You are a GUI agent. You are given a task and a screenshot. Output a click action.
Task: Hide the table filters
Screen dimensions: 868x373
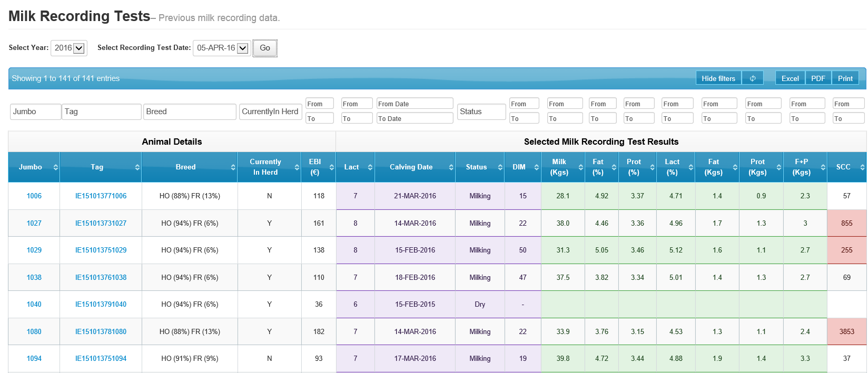(718, 78)
